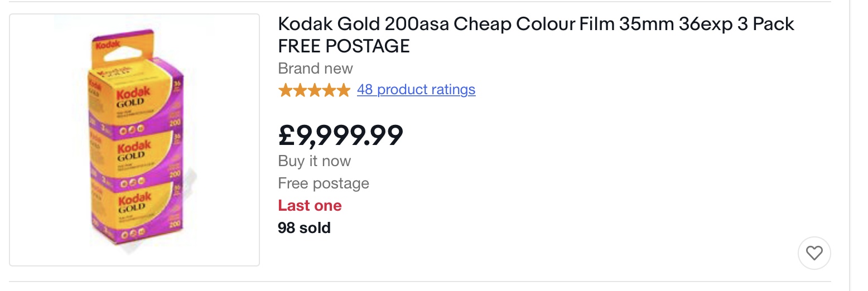Click the £9,999.99 price
Image resolution: width=868 pixels, height=291 pixels.
point(340,135)
